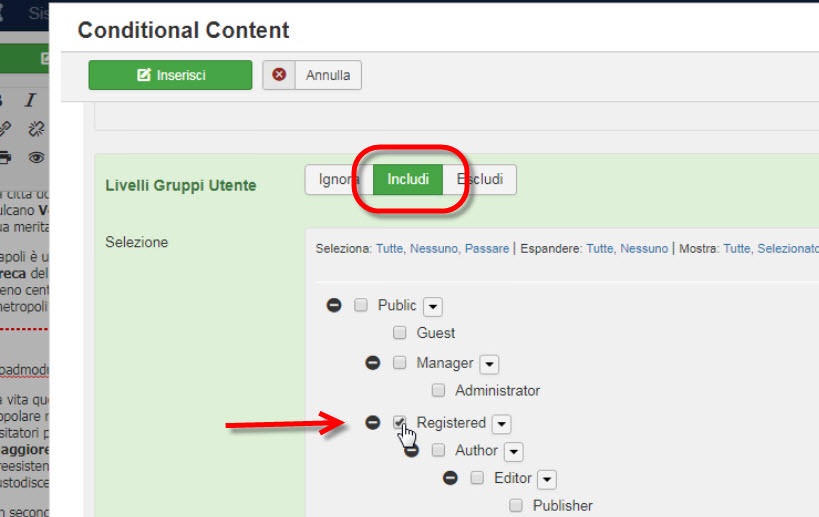Enable the Publisher checkbox

(516, 506)
